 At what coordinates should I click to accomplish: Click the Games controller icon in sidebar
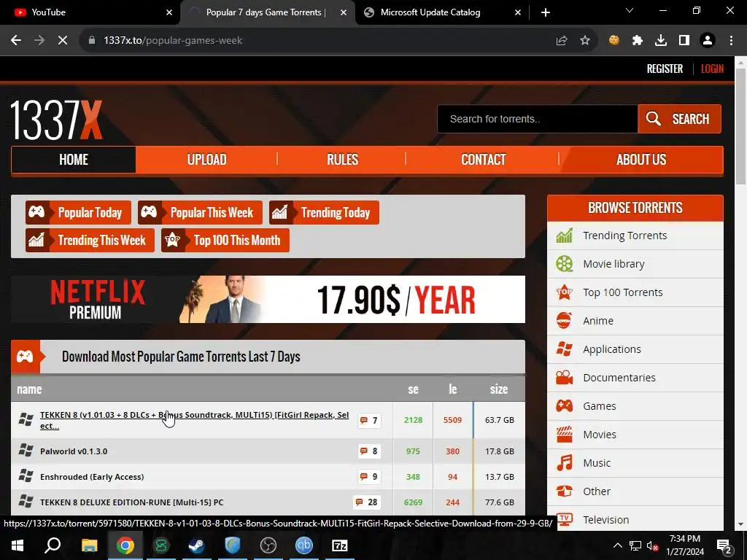pyautogui.click(x=564, y=405)
